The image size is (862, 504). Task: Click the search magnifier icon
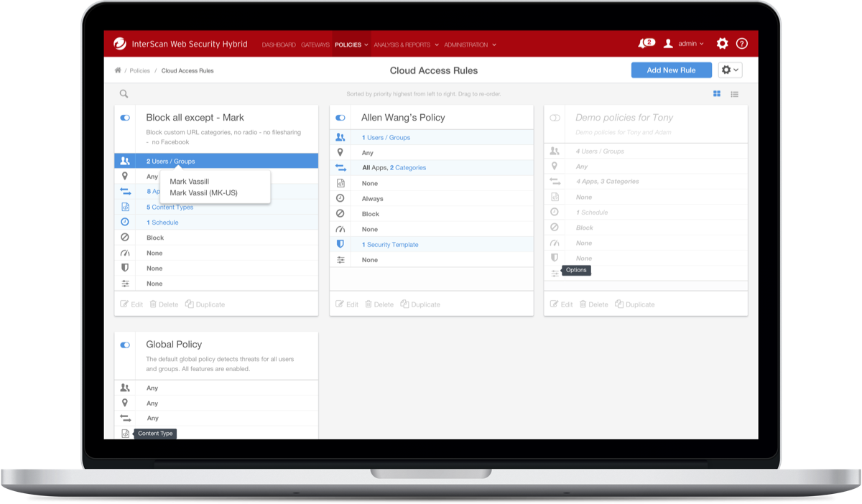(x=124, y=94)
